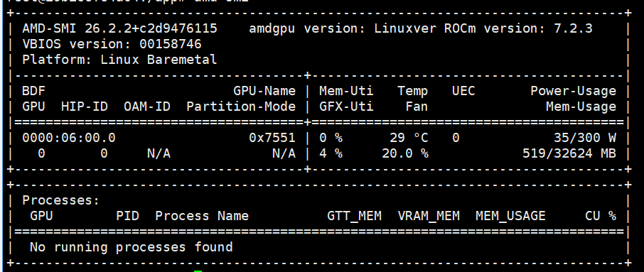Select the GPU-Name column header
Image resolution: width=644 pixels, height=272 pixels.
point(264,91)
